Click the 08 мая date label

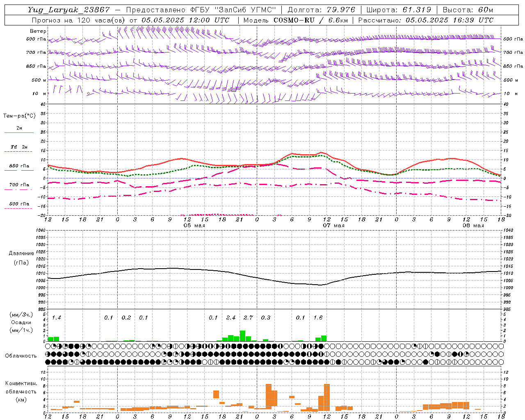coord(473,226)
